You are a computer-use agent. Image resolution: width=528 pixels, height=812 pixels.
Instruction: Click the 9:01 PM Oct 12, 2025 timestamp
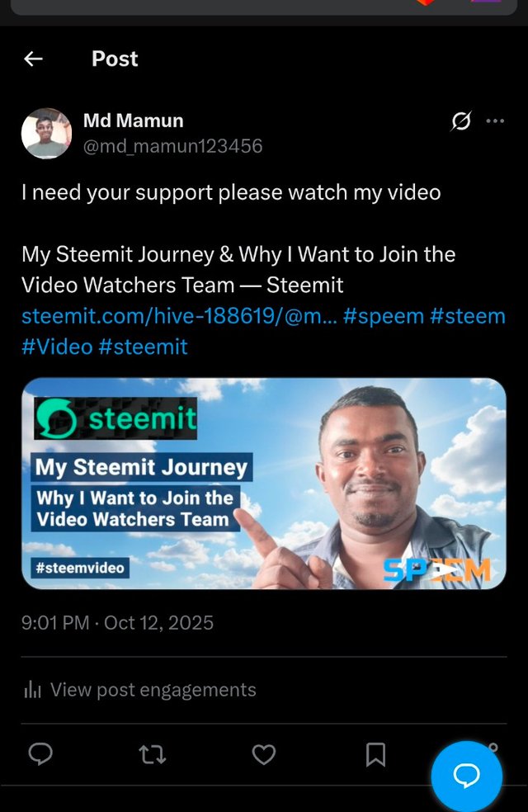pyautogui.click(x=117, y=622)
